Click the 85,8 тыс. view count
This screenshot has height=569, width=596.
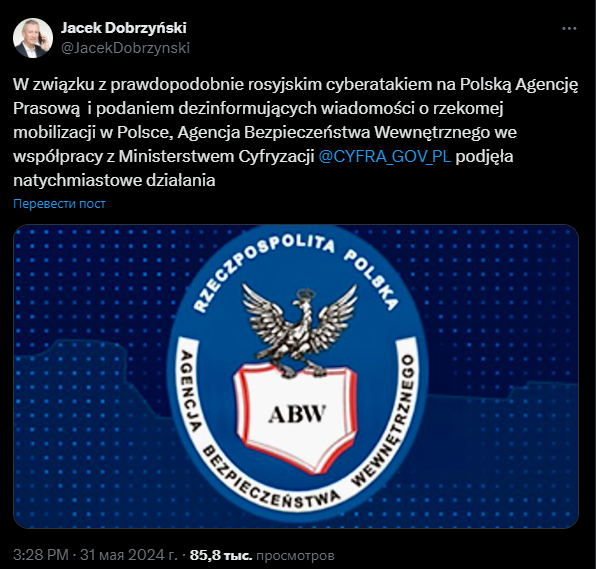point(221,555)
